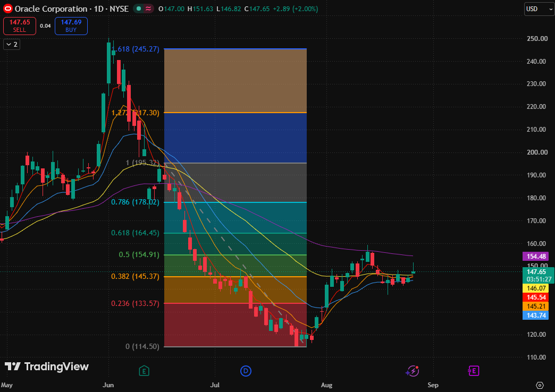
Task: Select the 0.618 (164.45) Fibonacci label
Action: point(135,233)
